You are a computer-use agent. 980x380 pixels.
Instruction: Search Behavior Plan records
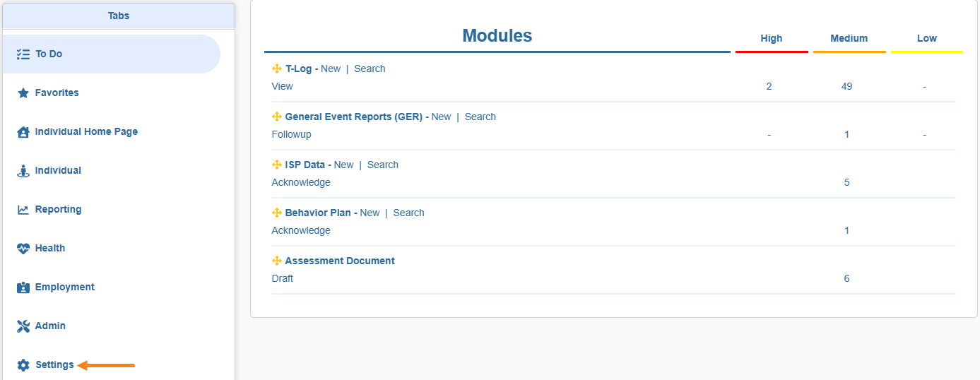tap(408, 213)
